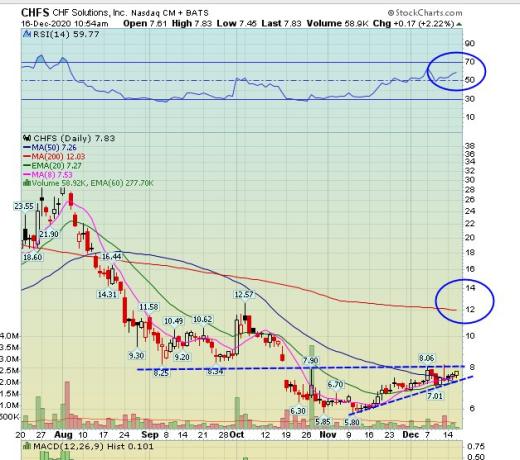Click the 'Volume 58.9K' header value
The width and height of the screenshot is (520, 460).
coord(337,24)
